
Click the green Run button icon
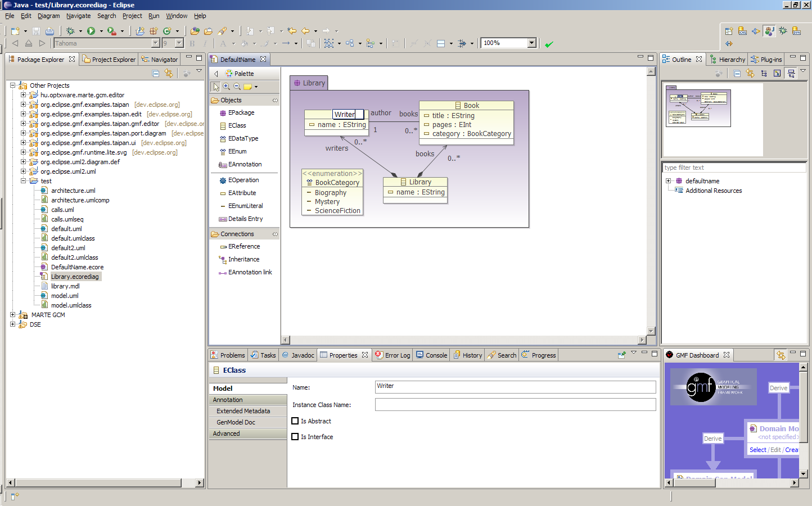(x=91, y=31)
